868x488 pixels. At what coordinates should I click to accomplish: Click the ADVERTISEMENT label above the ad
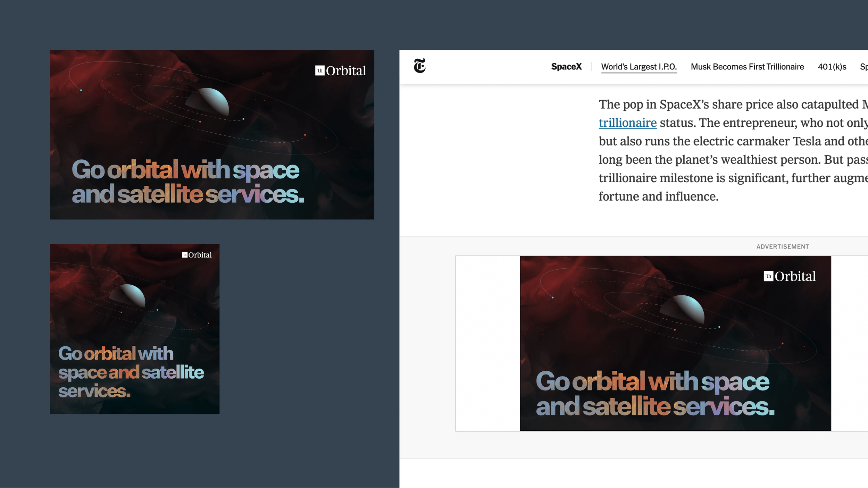783,247
